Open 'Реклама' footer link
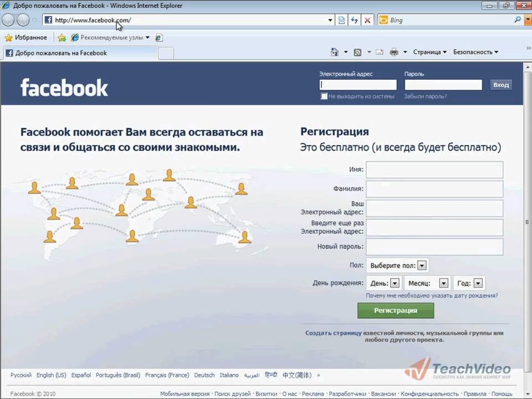 313,393
